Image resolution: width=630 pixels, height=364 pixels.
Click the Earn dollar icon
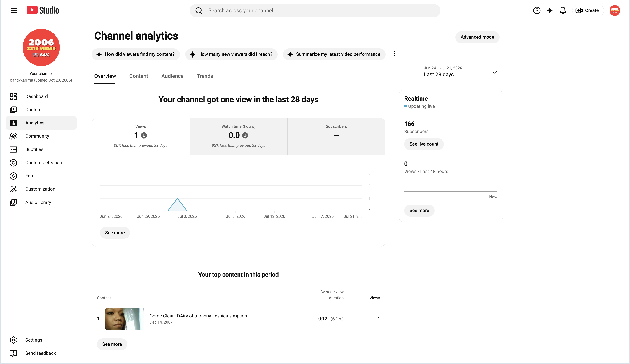(13, 176)
